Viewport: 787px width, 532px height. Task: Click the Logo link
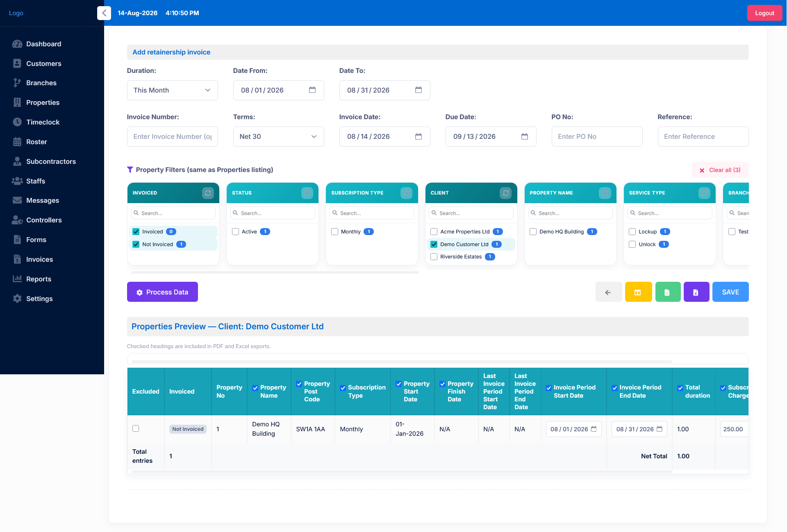click(16, 13)
